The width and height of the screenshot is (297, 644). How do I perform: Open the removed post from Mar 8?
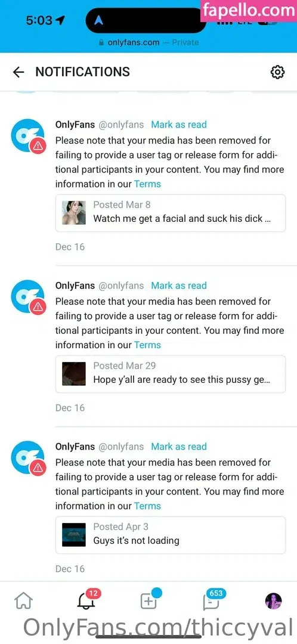pyautogui.click(x=171, y=213)
